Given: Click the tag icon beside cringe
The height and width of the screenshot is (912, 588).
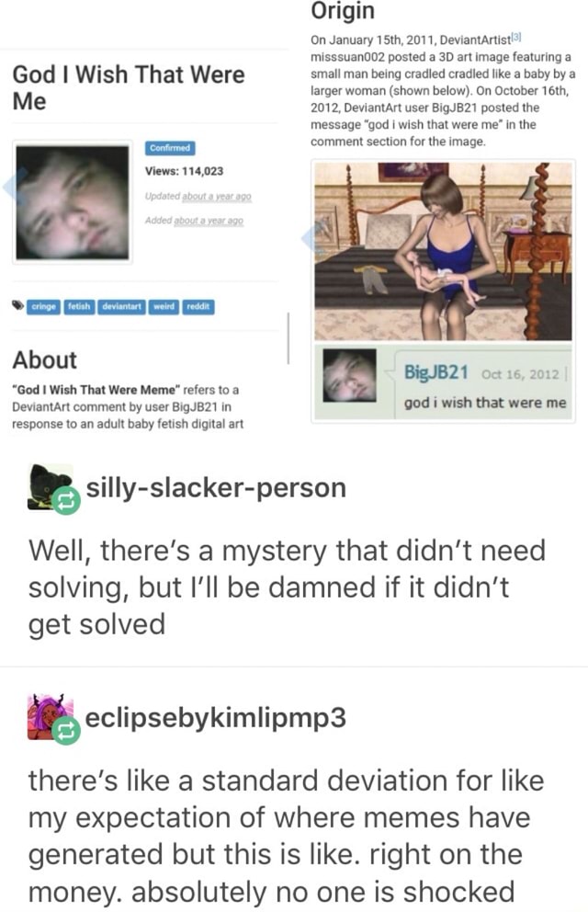Looking at the screenshot, I should [18, 306].
